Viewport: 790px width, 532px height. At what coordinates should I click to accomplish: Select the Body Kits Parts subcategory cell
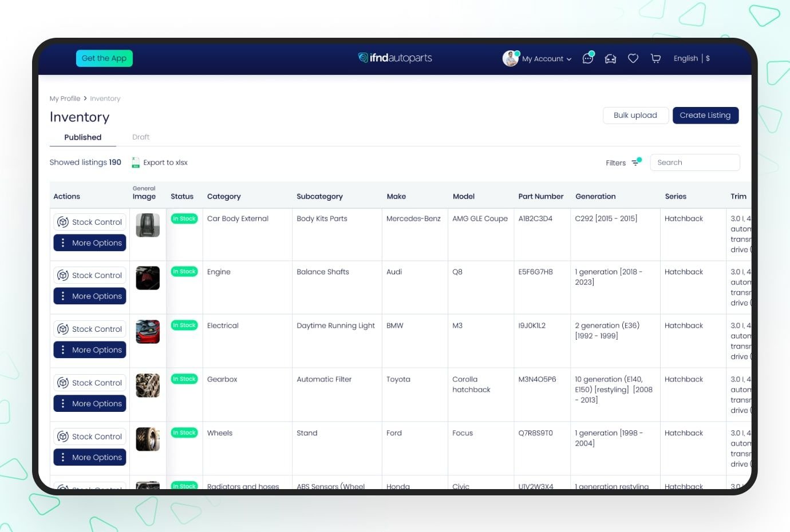pyautogui.click(x=322, y=219)
